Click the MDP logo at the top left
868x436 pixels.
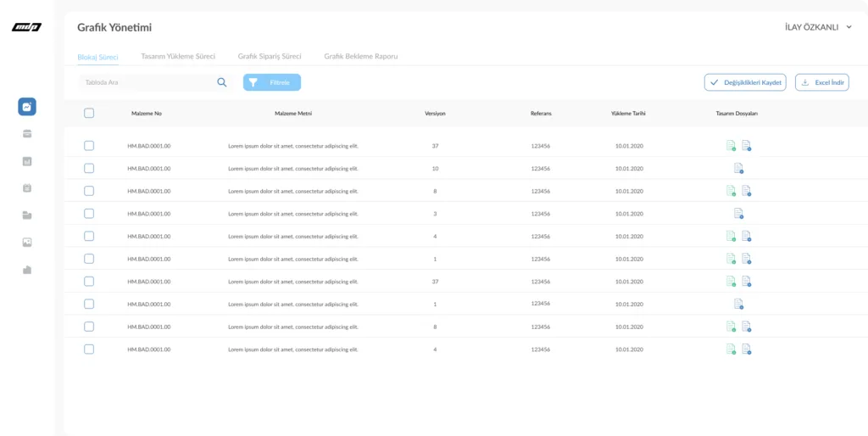click(x=26, y=28)
